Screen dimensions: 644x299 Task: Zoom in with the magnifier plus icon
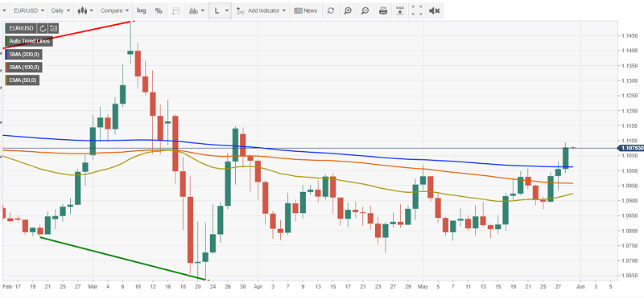(348, 10)
